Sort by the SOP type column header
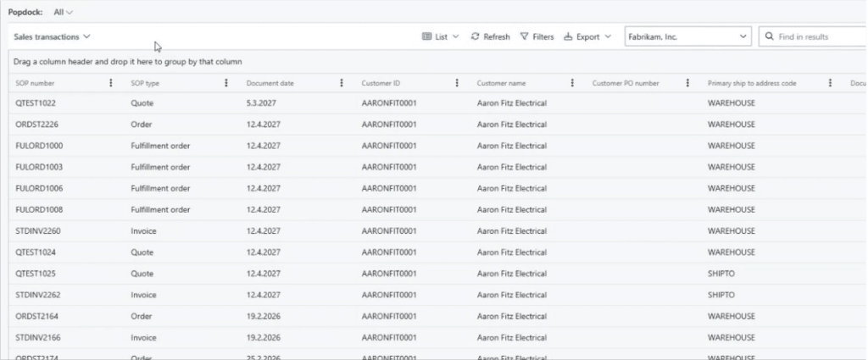Viewport: 868px width, 360px height. coord(145,83)
